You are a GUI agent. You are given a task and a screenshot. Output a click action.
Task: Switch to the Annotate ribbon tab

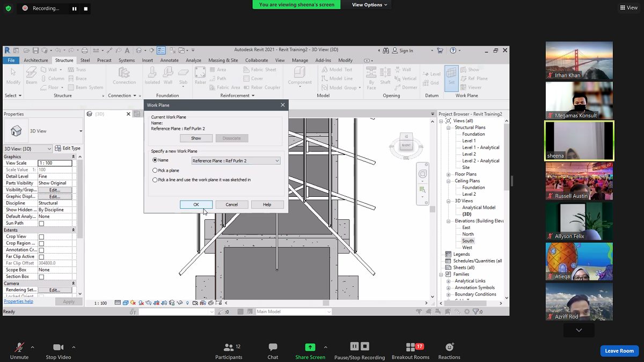pos(170,61)
